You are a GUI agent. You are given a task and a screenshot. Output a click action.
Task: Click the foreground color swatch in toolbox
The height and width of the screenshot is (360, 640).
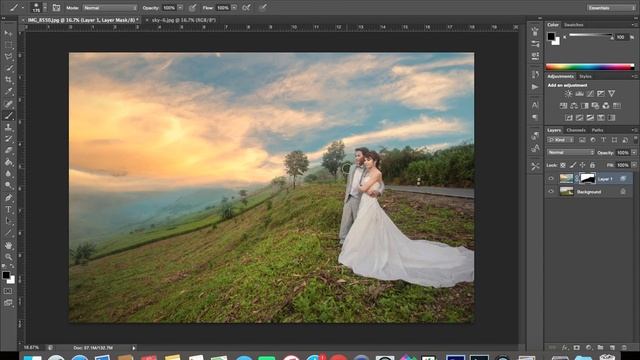click(x=6, y=276)
